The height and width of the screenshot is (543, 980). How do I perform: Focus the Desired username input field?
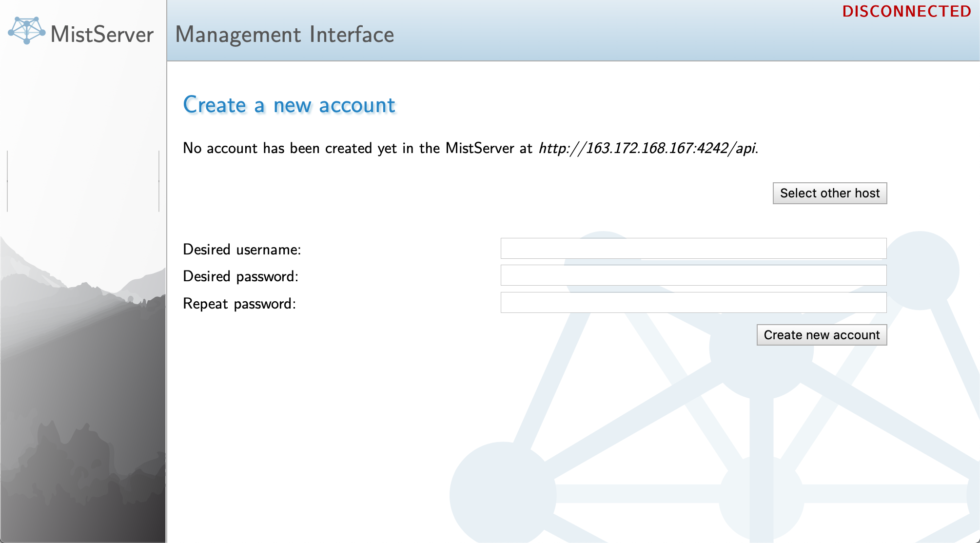click(693, 249)
